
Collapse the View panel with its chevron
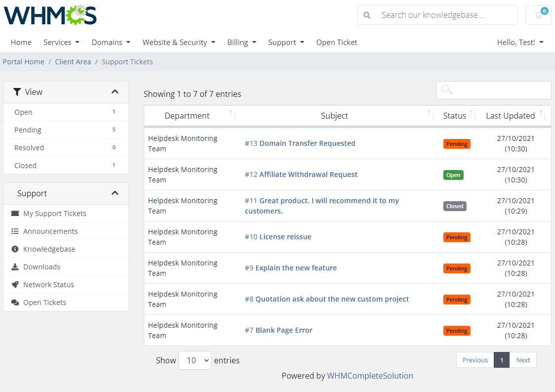(x=115, y=92)
